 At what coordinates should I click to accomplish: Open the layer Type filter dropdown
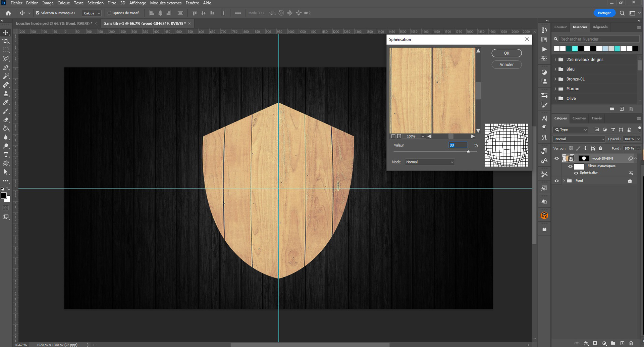pos(571,130)
